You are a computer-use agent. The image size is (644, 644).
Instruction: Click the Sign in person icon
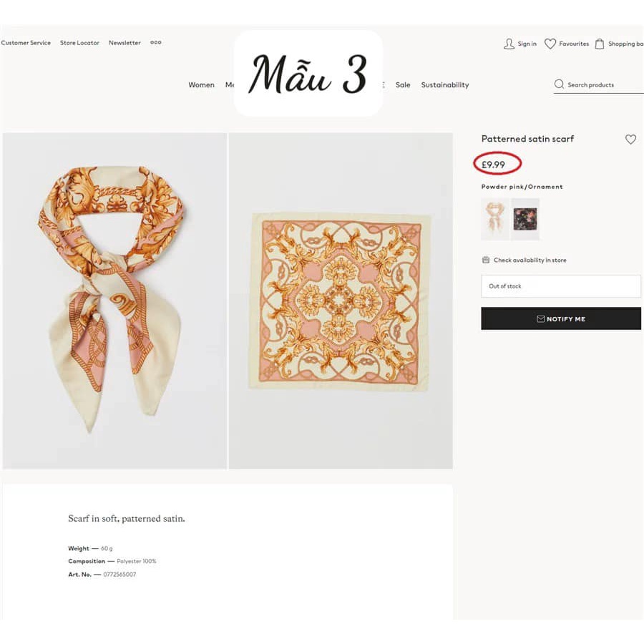(509, 44)
